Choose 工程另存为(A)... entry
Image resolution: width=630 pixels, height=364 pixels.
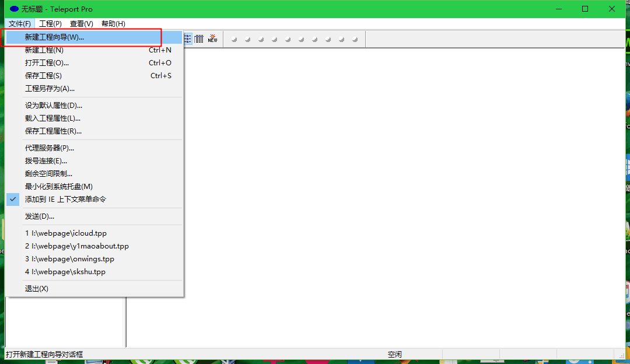click(x=95, y=89)
